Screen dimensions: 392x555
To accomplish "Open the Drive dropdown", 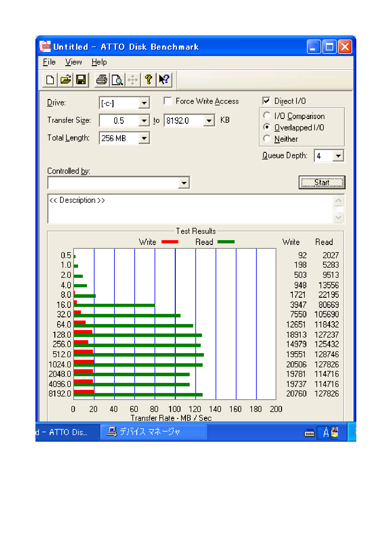I will [x=144, y=103].
